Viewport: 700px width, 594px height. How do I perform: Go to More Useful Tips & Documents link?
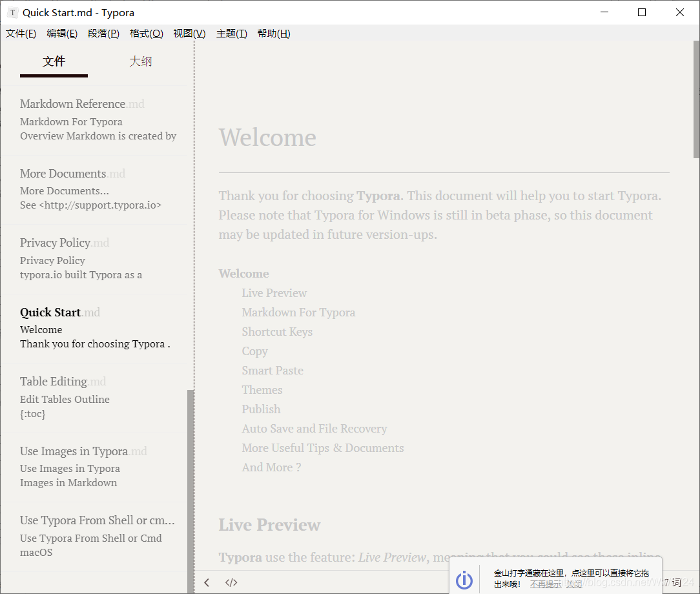pyautogui.click(x=323, y=448)
